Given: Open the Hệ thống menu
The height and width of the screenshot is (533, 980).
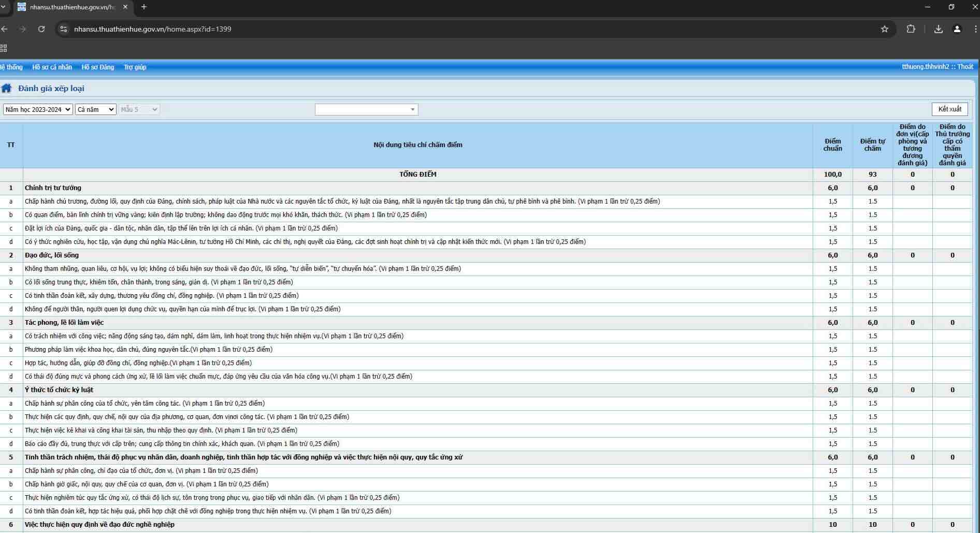Looking at the screenshot, I should coord(11,67).
